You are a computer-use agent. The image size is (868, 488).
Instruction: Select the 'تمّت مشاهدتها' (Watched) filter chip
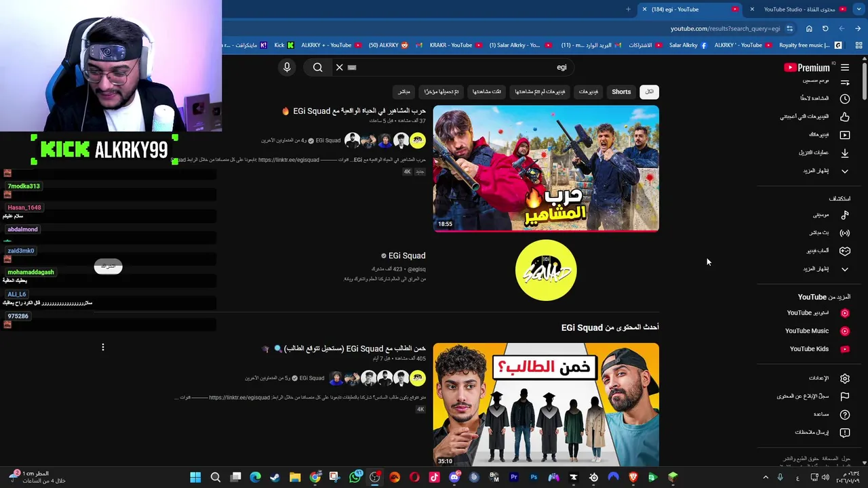point(487,91)
